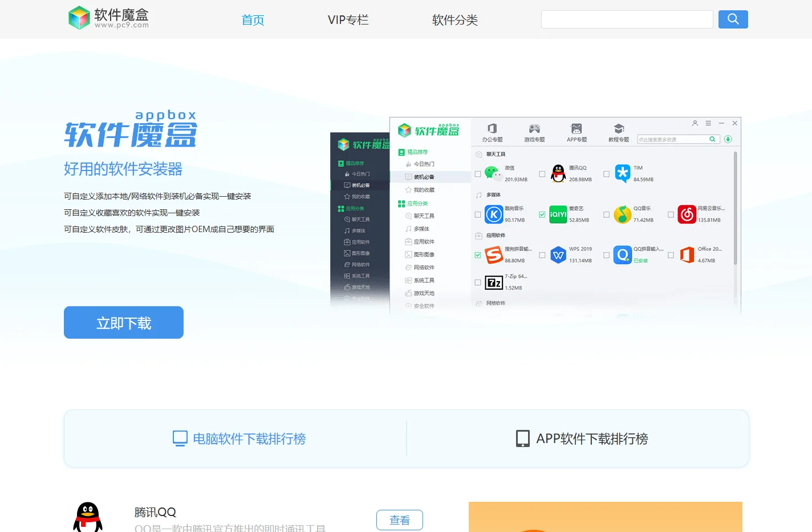Click the 立即下载 download button
812x532 pixels.
tap(124, 323)
